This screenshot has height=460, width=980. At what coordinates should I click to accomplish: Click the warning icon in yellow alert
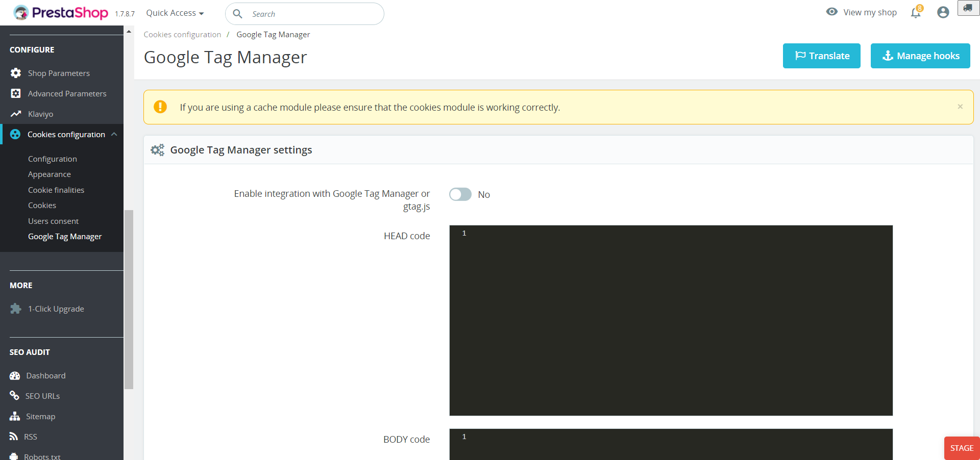pyautogui.click(x=160, y=107)
